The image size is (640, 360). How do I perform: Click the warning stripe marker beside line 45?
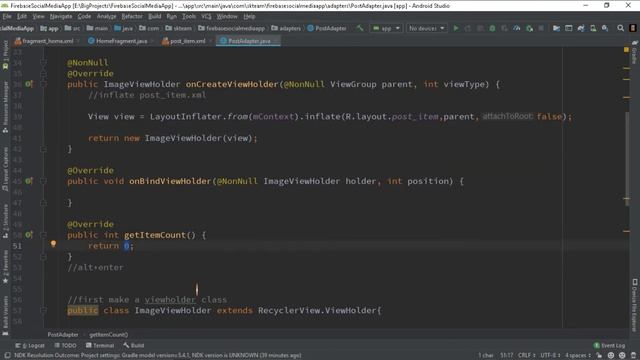pyautogui.click(x=627, y=199)
